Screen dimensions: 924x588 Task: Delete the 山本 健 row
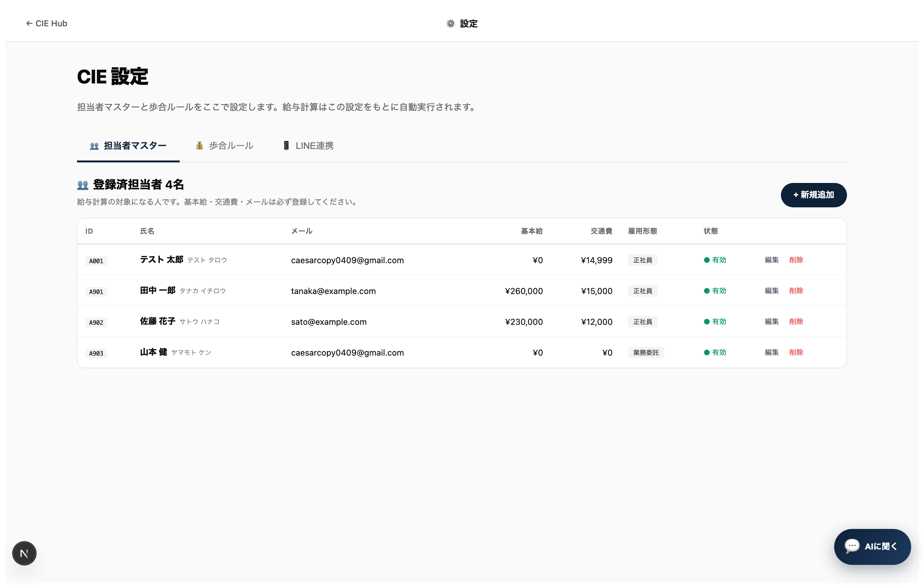coord(796,352)
